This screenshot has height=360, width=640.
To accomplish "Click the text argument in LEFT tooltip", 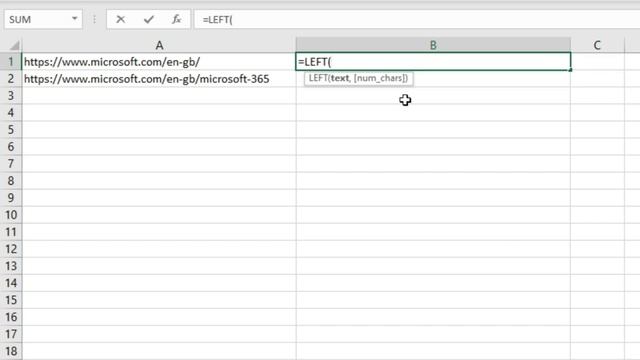I will (340, 78).
